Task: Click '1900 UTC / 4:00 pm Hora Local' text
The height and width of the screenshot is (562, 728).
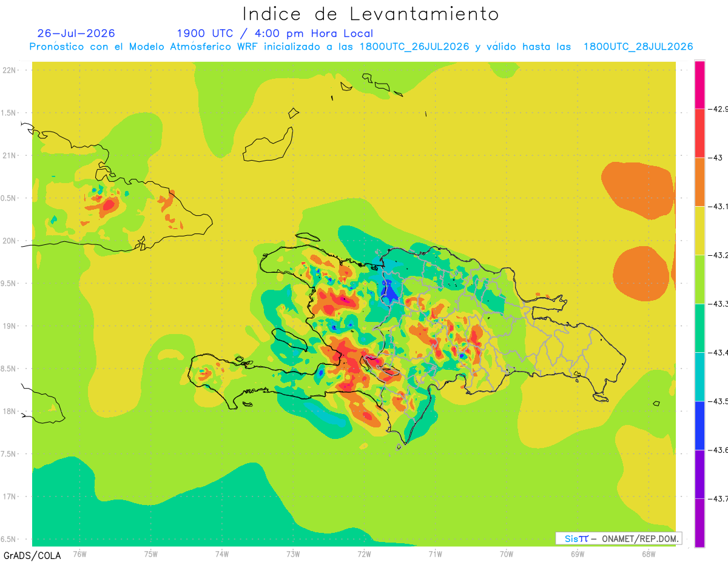Action: 275,33
